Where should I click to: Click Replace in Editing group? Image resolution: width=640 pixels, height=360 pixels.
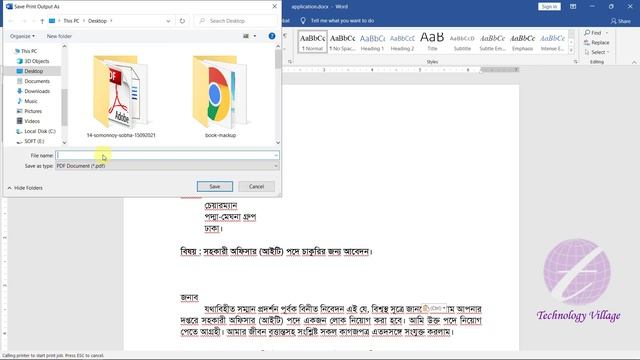(597, 42)
